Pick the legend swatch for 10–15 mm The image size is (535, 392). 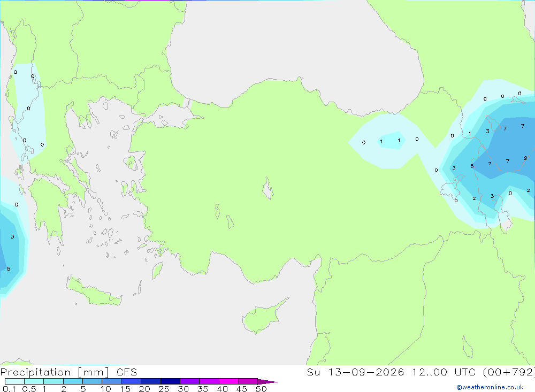point(112,381)
